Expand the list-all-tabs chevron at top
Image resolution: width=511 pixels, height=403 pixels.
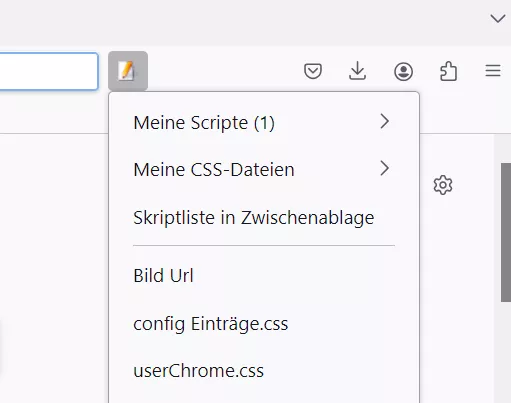click(x=498, y=18)
